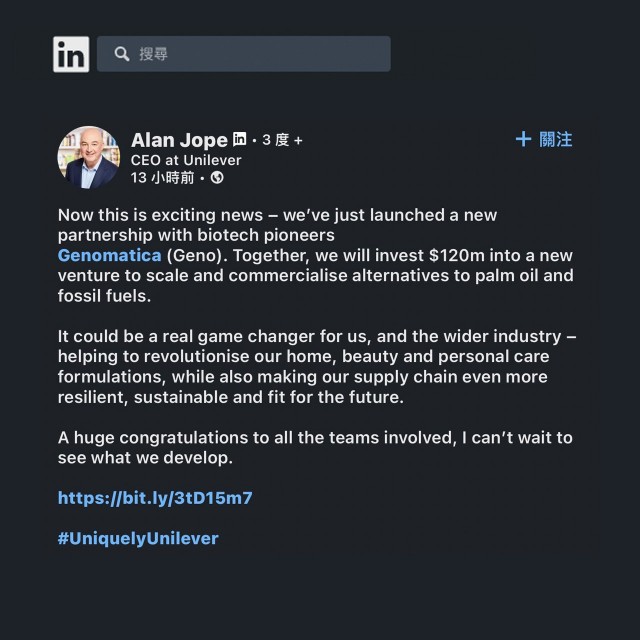Click the 13 小時前 timestamp
This screenshot has height=640, width=640.
(x=162, y=178)
